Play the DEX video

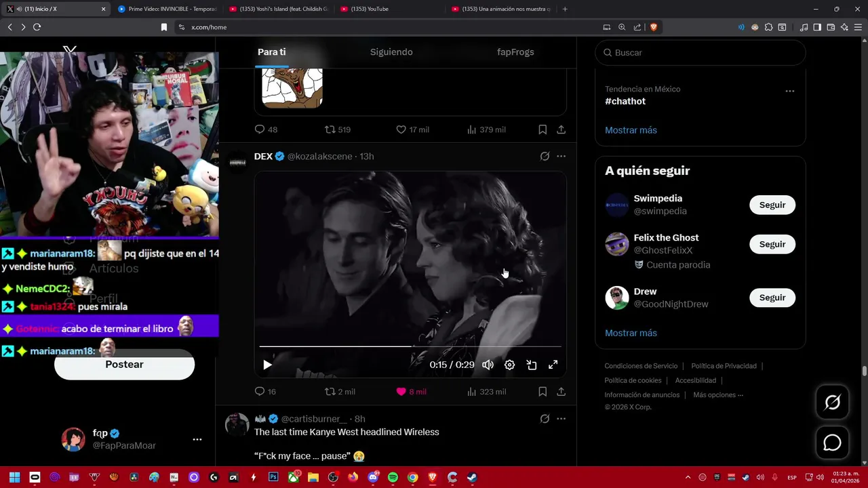click(x=267, y=365)
